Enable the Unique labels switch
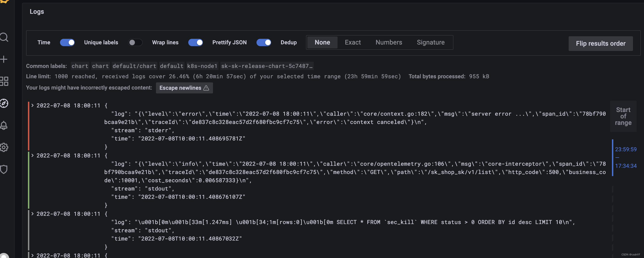Screen dimensions: 644x258 click(x=135, y=43)
